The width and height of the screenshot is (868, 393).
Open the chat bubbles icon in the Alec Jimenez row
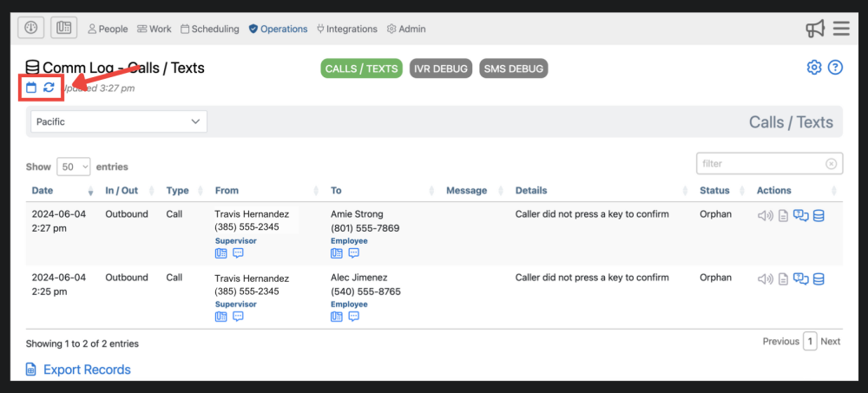click(800, 279)
